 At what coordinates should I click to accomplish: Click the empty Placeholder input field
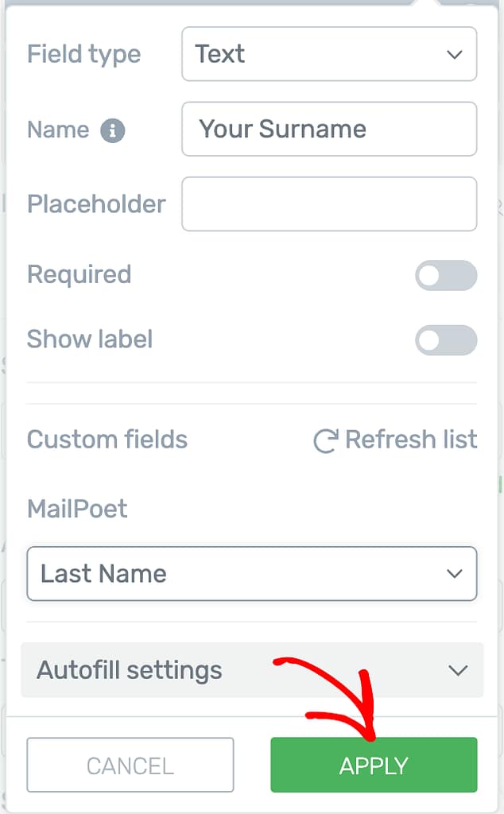coord(329,204)
